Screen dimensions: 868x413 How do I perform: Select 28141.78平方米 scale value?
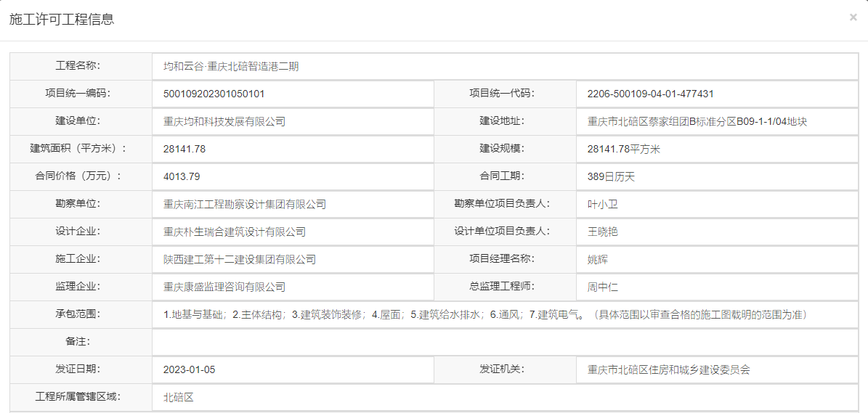pyautogui.click(x=623, y=150)
